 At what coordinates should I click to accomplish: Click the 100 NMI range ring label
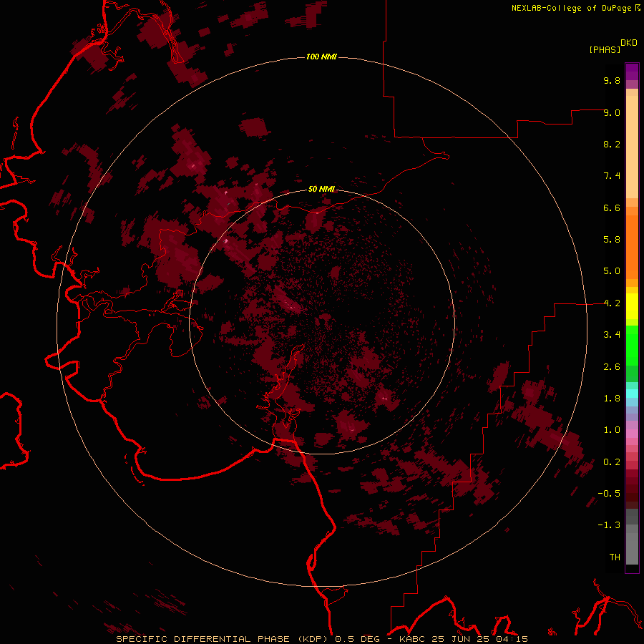pyautogui.click(x=321, y=57)
